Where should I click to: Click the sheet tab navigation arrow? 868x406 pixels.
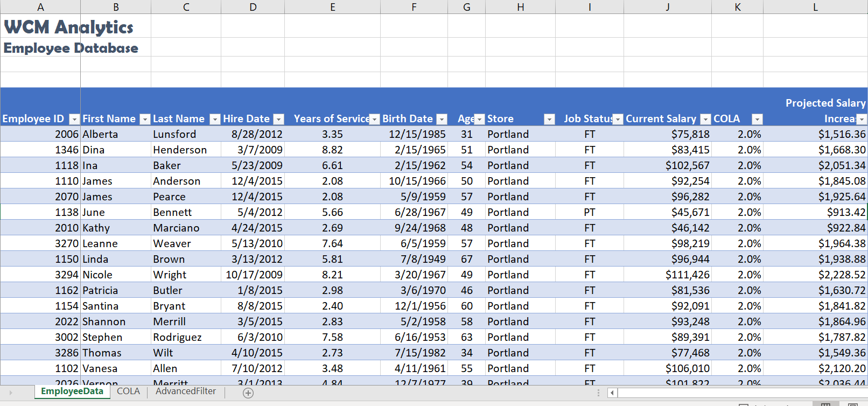(x=10, y=393)
